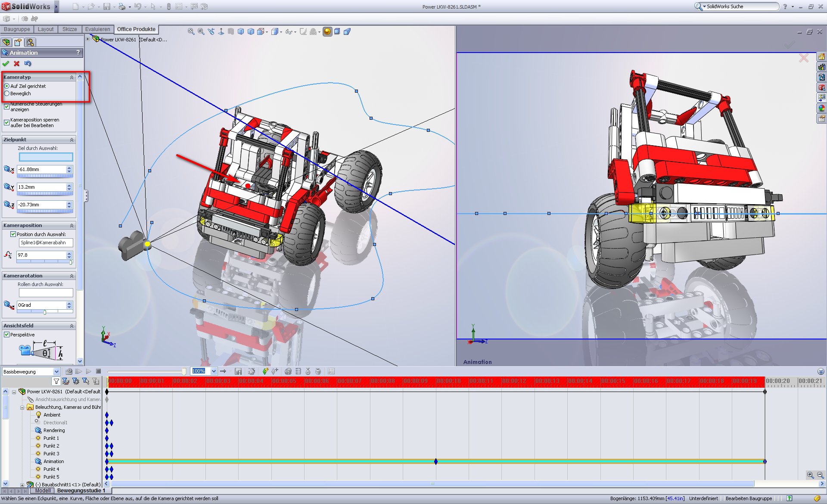
Task: Select the Ambient light tree item
Action: coord(52,415)
